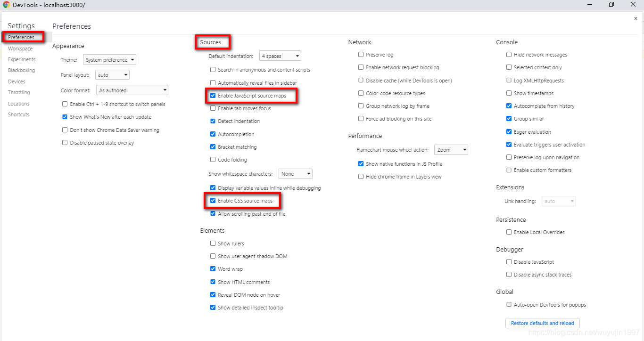Screen dimensions: 644x341
Task: Uncheck Bracket matching
Action: click(x=213, y=147)
